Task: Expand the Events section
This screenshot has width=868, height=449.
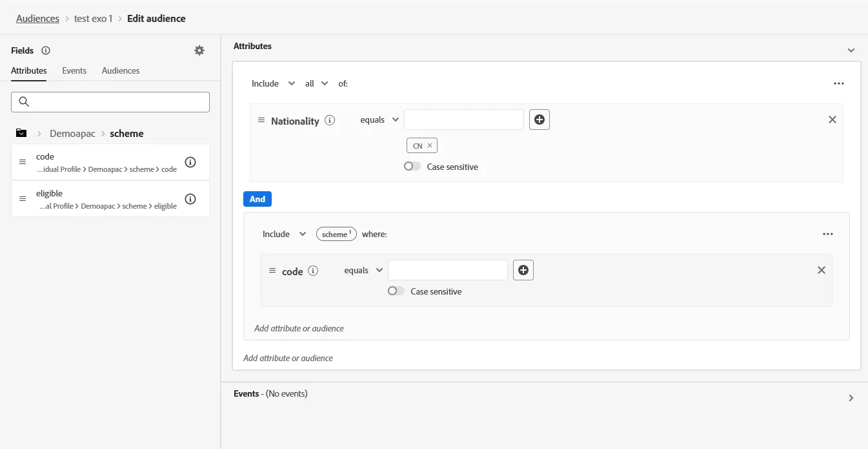Action: pyautogui.click(x=851, y=398)
